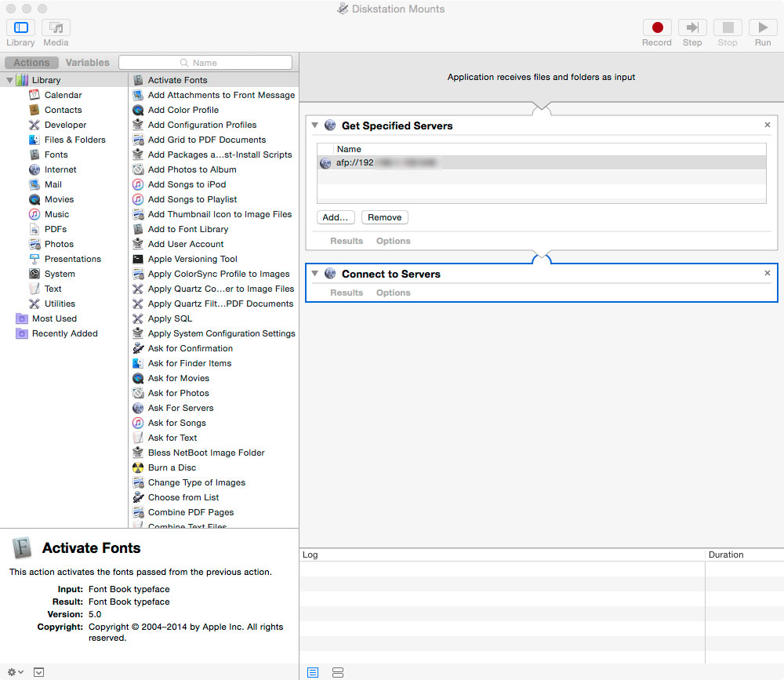784x680 pixels.
Task: Open the Recently Added smart group
Action: [64, 334]
